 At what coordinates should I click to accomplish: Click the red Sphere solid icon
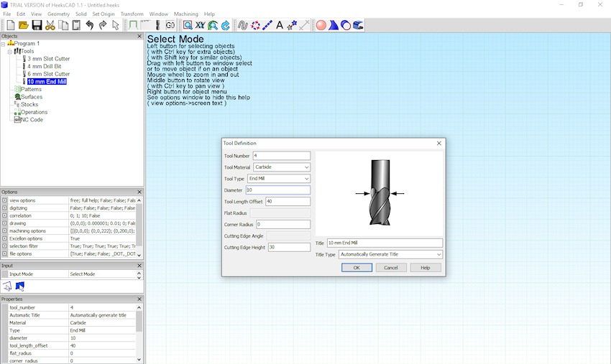click(x=321, y=25)
